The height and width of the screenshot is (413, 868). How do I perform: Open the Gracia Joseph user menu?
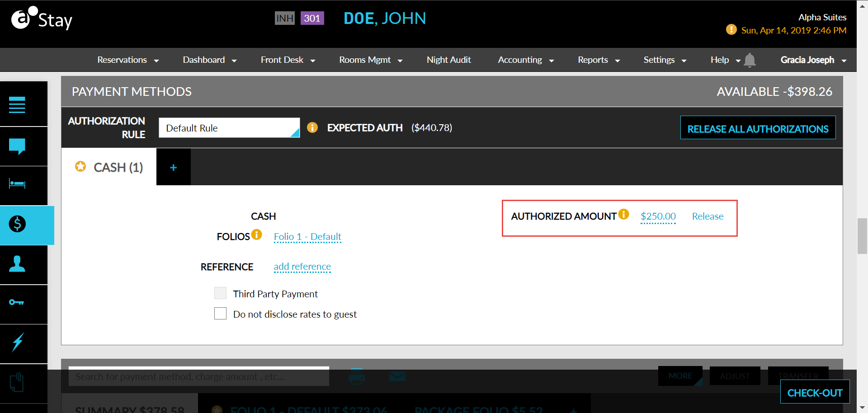[x=813, y=60]
